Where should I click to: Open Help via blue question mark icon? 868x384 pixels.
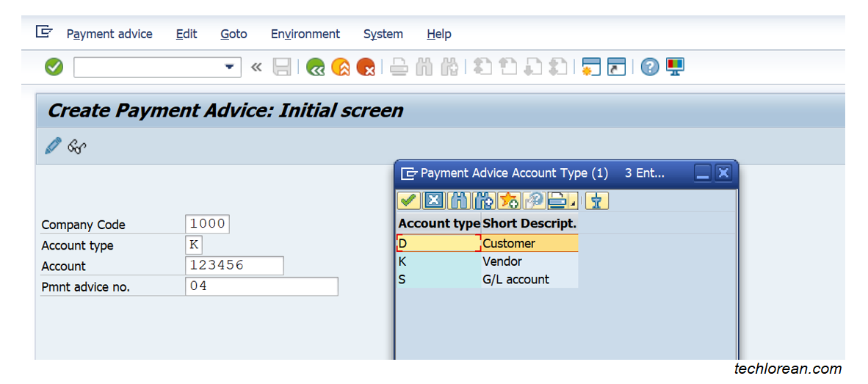click(x=649, y=68)
